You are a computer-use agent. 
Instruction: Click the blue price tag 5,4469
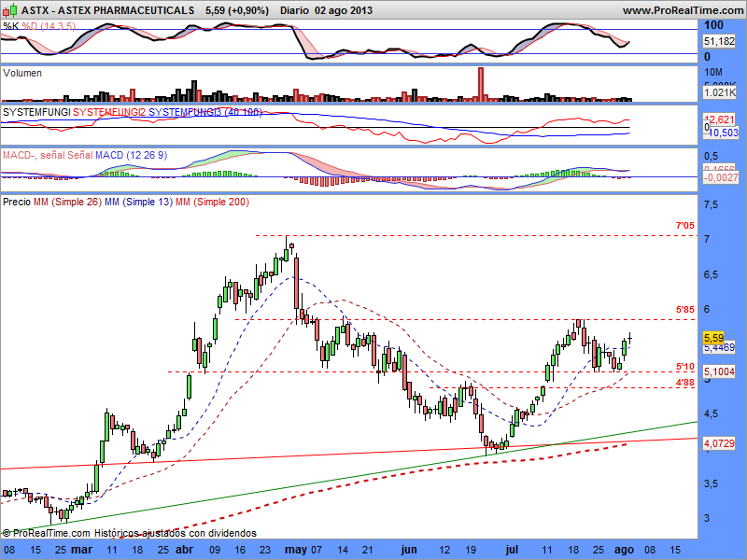pyautogui.click(x=719, y=347)
